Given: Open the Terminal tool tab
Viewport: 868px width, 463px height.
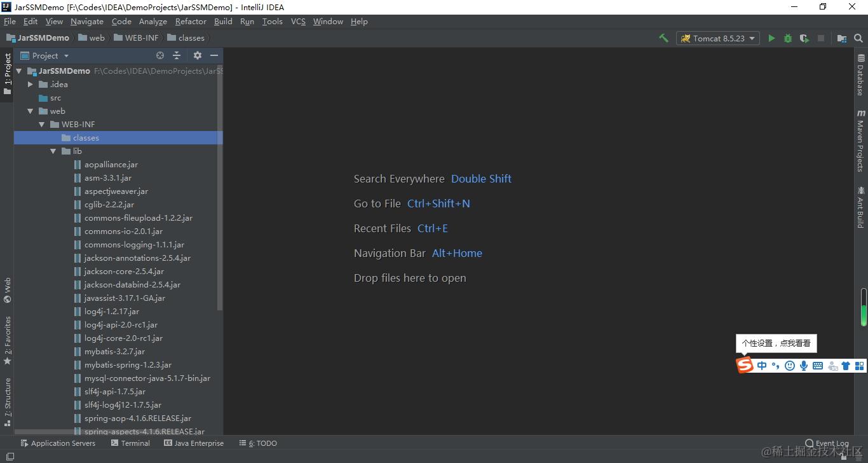Looking at the screenshot, I should (130, 443).
